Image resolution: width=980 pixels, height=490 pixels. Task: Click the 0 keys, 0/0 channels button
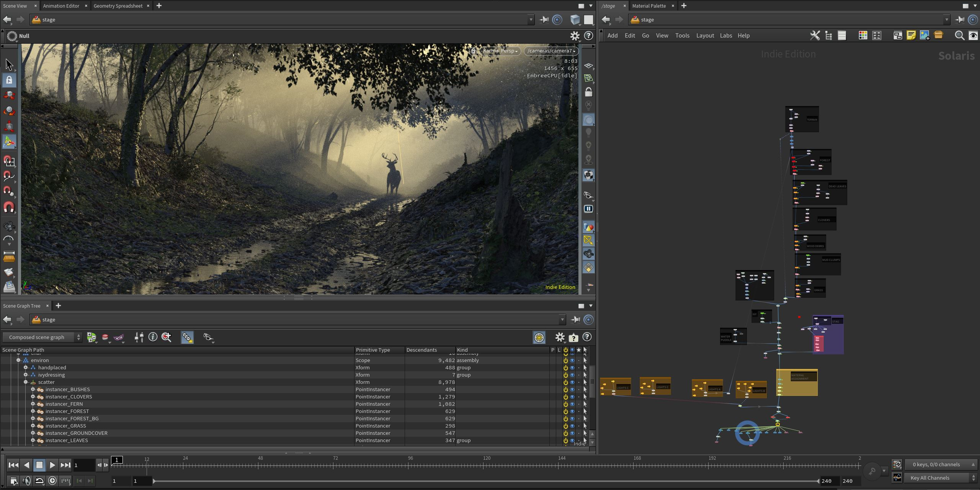point(941,464)
